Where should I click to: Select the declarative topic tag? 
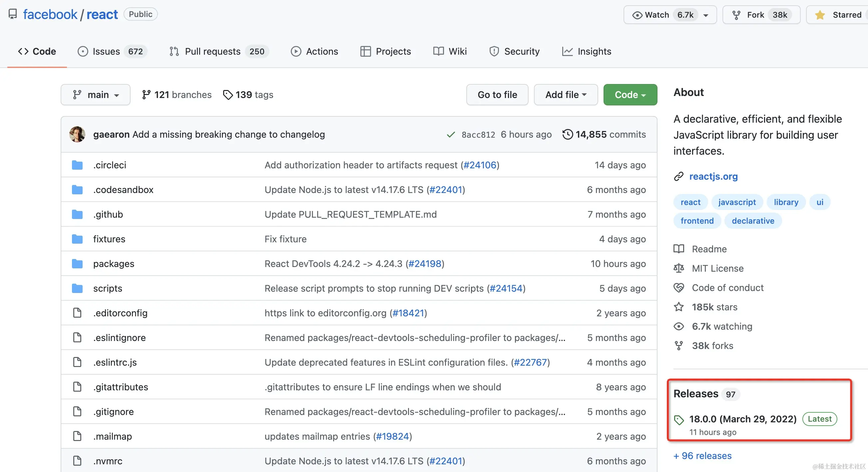point(753,221)
